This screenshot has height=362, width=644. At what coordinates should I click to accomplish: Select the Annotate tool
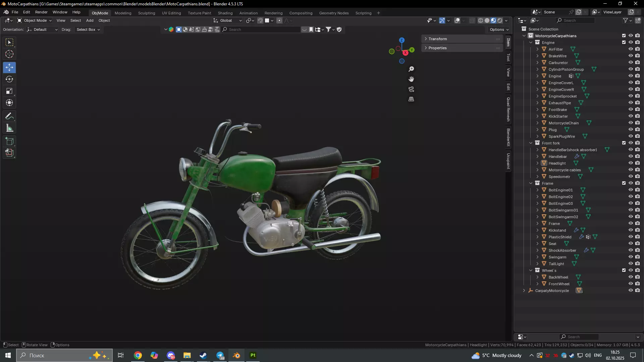[x=9, y=116]
